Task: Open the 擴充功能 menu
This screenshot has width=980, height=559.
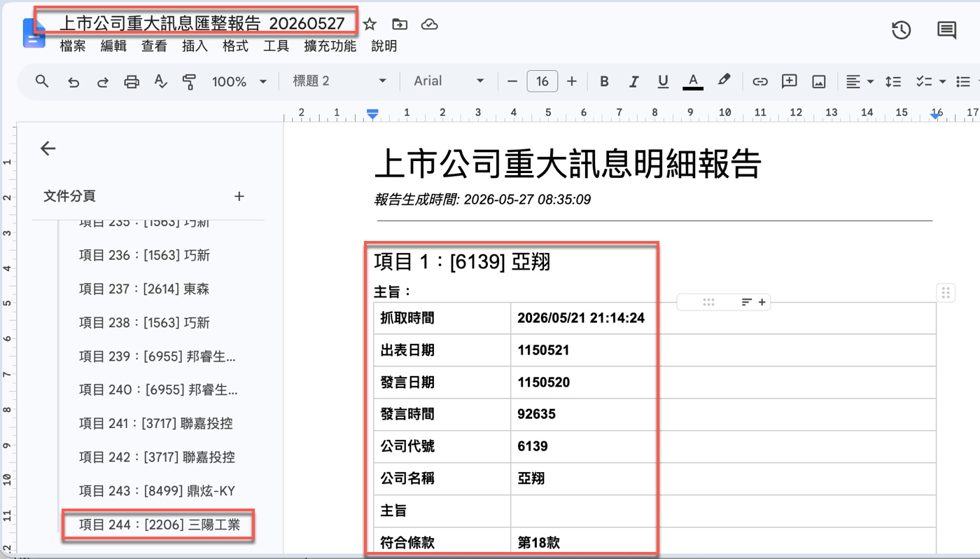Action: coord(330,46)
